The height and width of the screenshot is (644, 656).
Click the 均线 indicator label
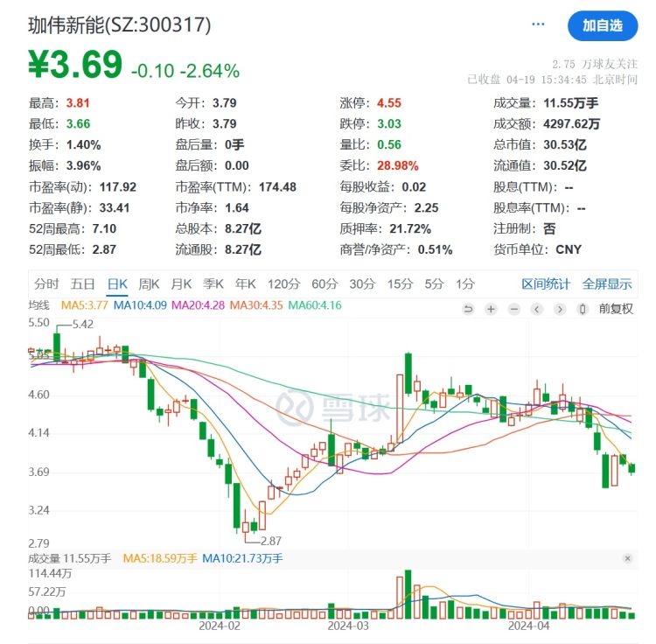tap(38, 305)
